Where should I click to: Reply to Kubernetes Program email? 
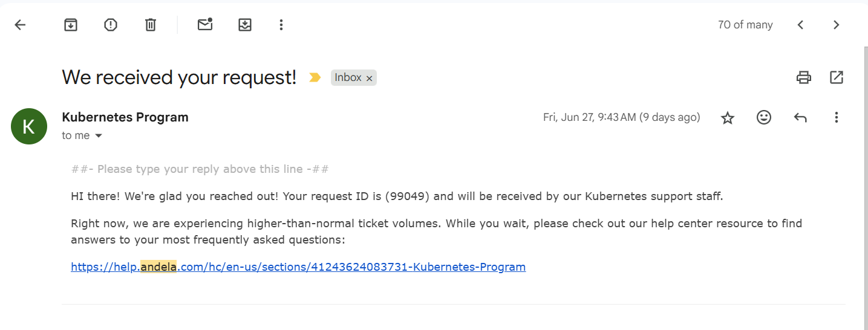800,118
